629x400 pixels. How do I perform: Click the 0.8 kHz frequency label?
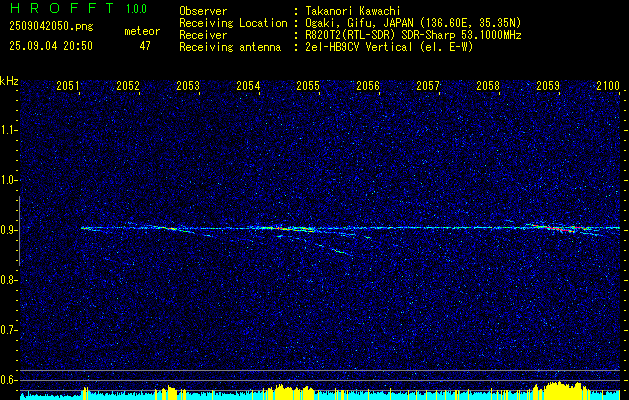tap(8, 280)
